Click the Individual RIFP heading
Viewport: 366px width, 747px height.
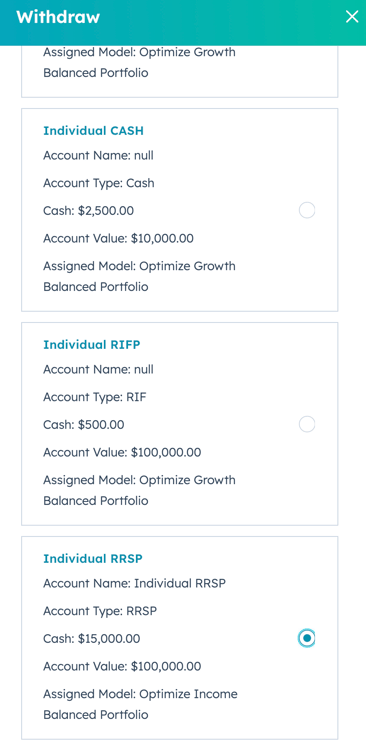(92, 344)
